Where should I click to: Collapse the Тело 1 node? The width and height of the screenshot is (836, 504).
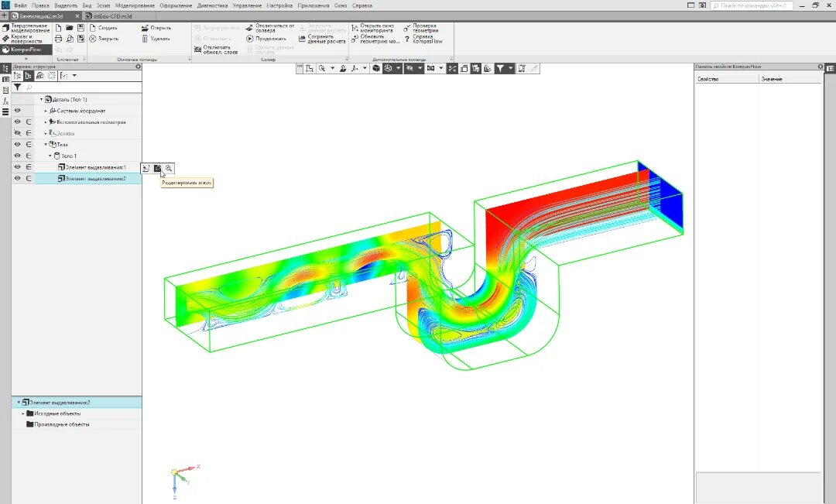click(50, 156)
